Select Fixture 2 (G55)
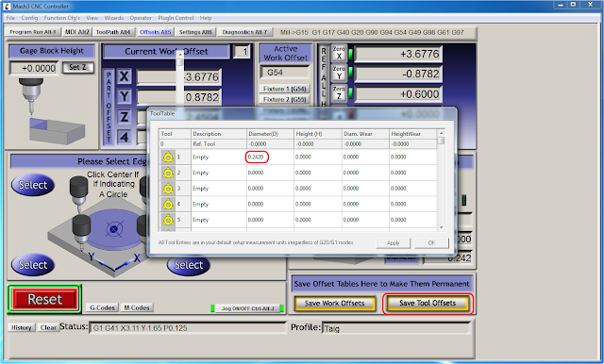 284,99
